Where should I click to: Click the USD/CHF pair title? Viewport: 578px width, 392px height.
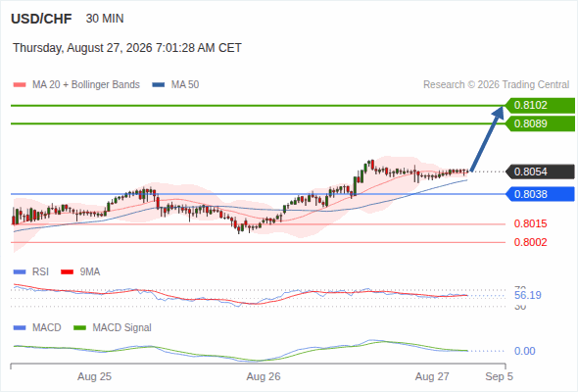41,19
